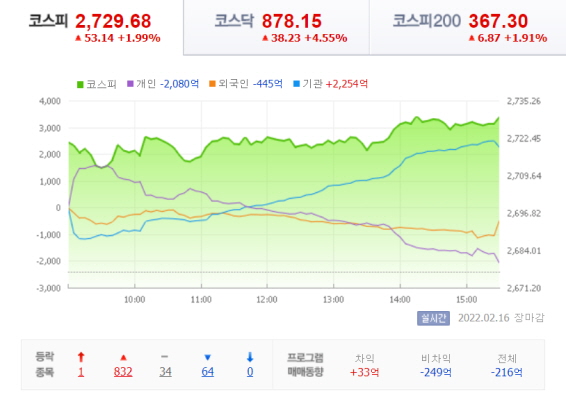Viewport: 566px width, 411px height.
Task: Click the 외국인 net value -445억
Action: (x=267, y=84)
